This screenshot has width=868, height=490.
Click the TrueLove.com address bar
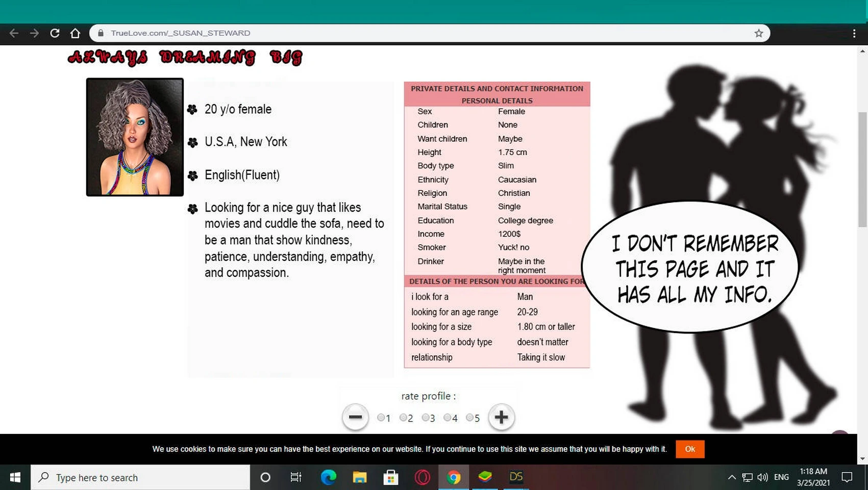(408, 33)
